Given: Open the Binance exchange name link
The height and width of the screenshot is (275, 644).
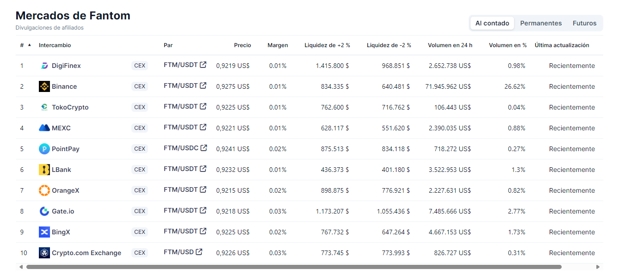Looking at the screenshot, I should pyautogui.click(x=64, y=86).
